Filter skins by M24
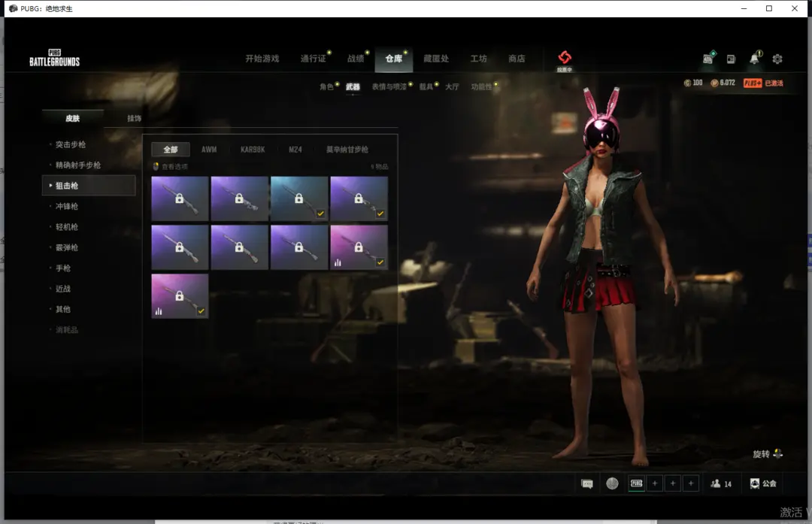Screen dimensions: 812x524 (295, 150)
